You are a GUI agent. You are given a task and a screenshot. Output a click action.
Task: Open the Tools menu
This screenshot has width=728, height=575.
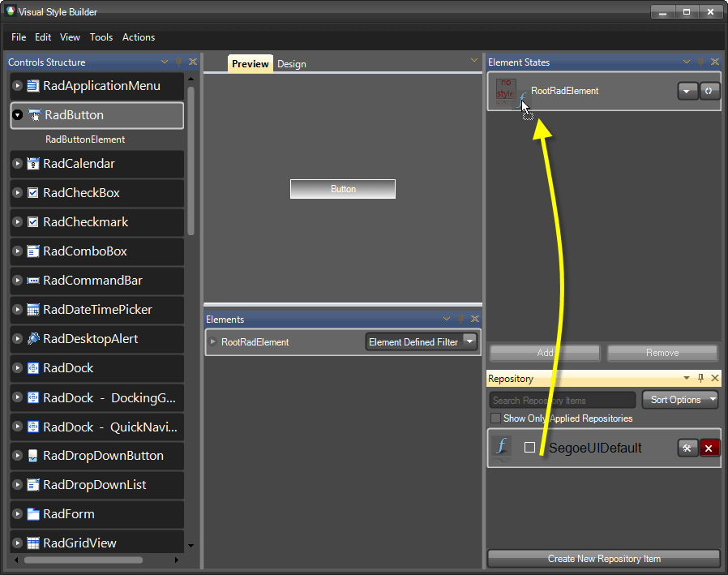coord(101,37)
